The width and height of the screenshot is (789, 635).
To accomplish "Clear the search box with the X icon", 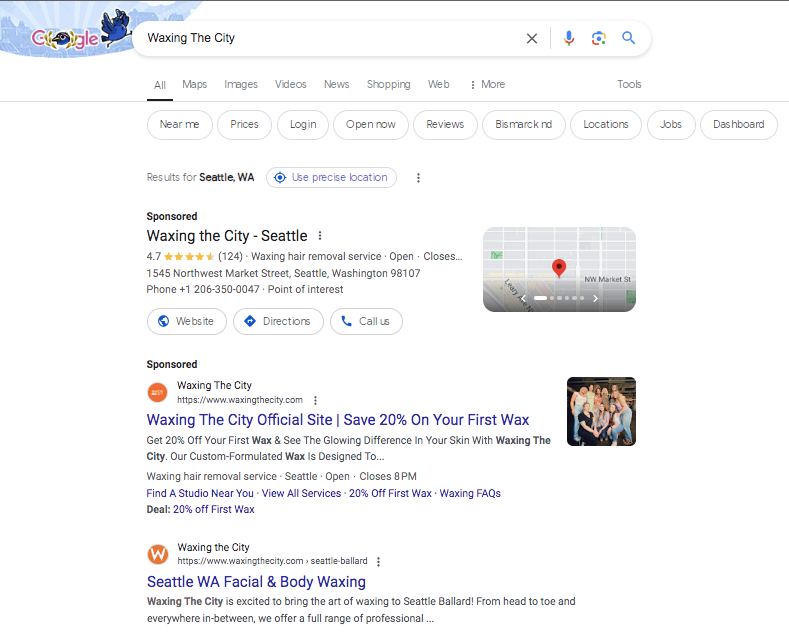I will tap(532, 38).
